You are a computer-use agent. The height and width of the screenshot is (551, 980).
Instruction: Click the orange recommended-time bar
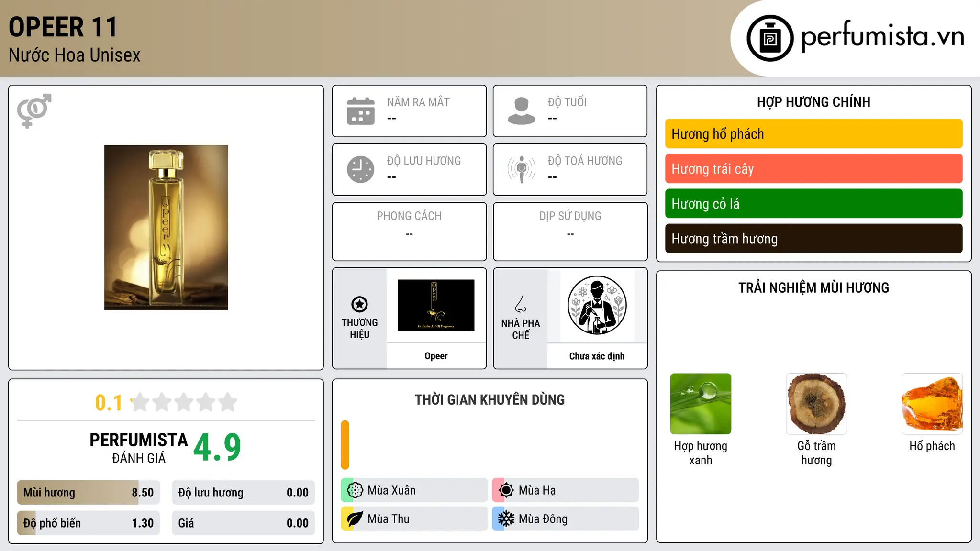345,445
